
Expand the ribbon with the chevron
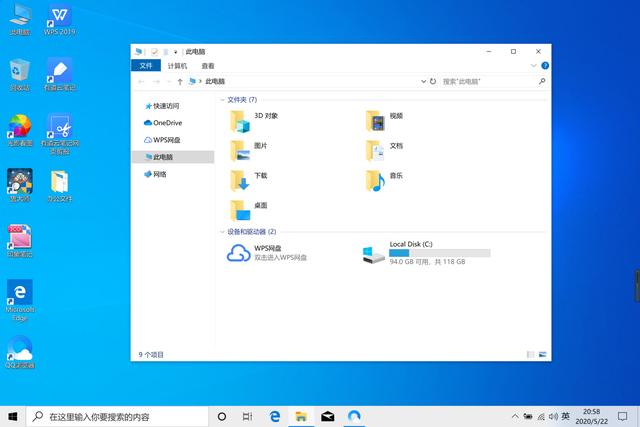coord(533,66)
